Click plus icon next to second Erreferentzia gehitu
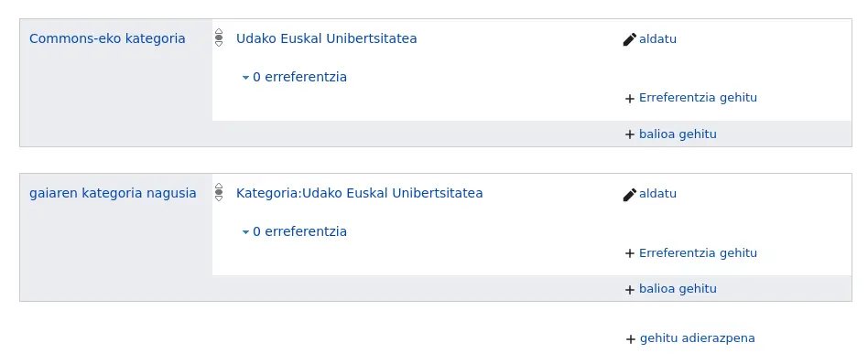The width and height of the screenshot is (868, 364). tap(629, 253)
